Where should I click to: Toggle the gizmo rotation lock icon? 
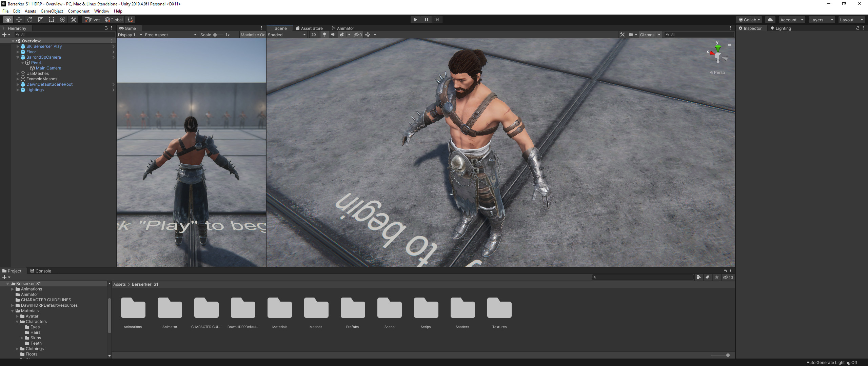coord(729,44)
